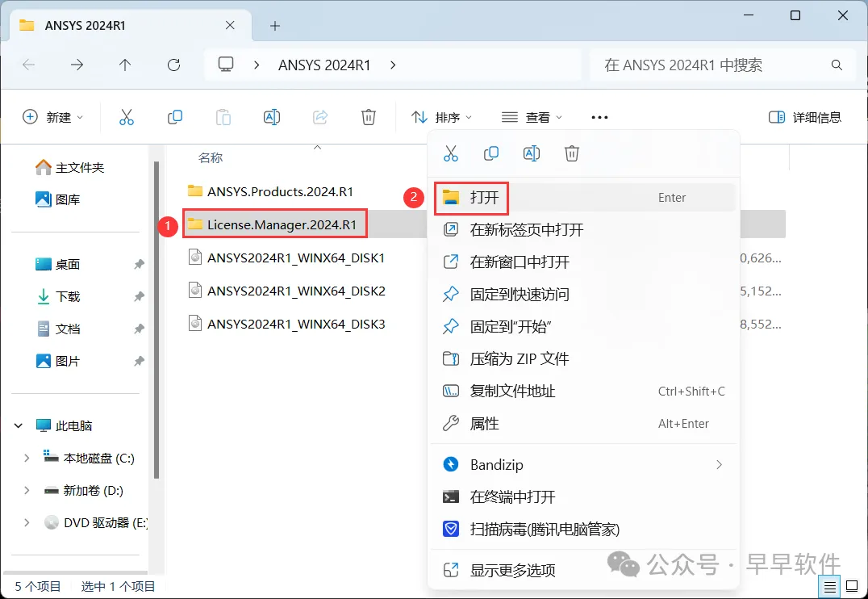The image size is (868, 599).
Task: Select Compress to ZIP file
Action: pyautogui.click(x=584, y=358)
